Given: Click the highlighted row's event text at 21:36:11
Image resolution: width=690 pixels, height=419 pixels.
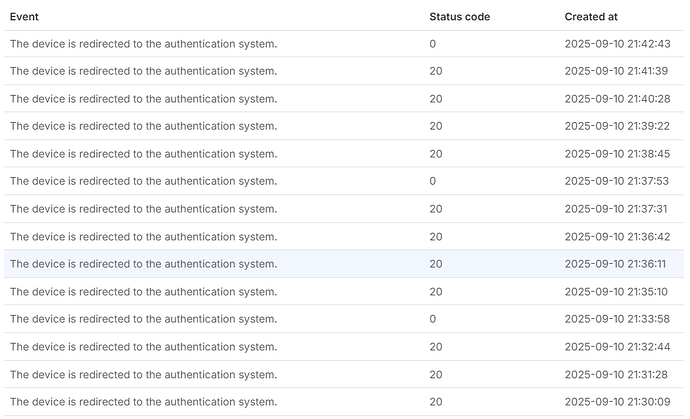Looking at the screenshot, I should [143, 264].
